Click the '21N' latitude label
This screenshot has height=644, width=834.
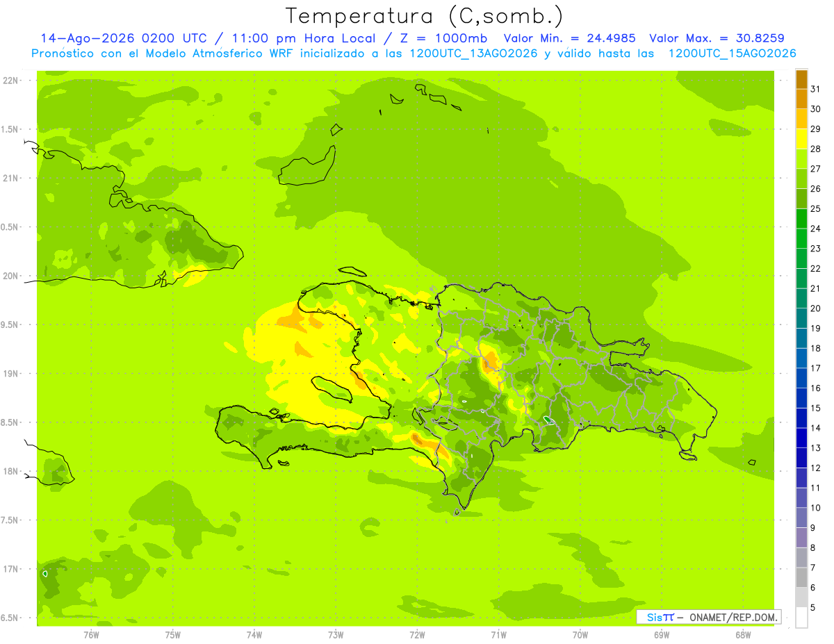tap(12, 179)
